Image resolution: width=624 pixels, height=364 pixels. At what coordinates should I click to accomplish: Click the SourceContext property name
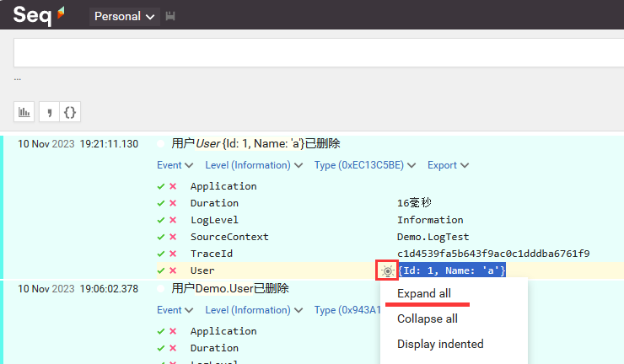[x=229, y=237]
